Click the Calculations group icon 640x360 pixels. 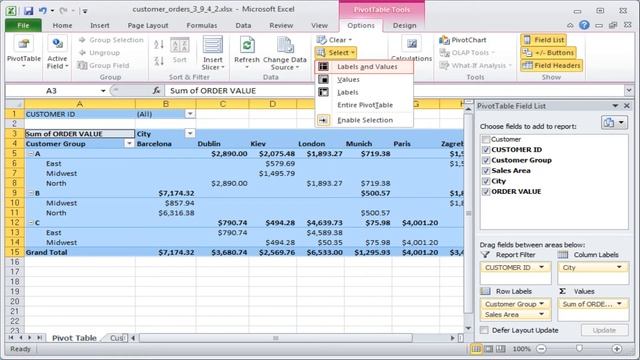pyautogui.click(x=411, y=44)
